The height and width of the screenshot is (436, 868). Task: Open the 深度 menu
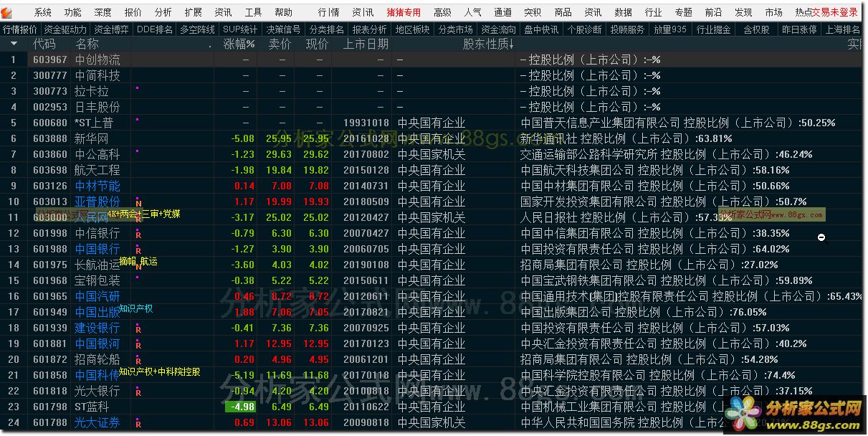[x=103, y=12]
